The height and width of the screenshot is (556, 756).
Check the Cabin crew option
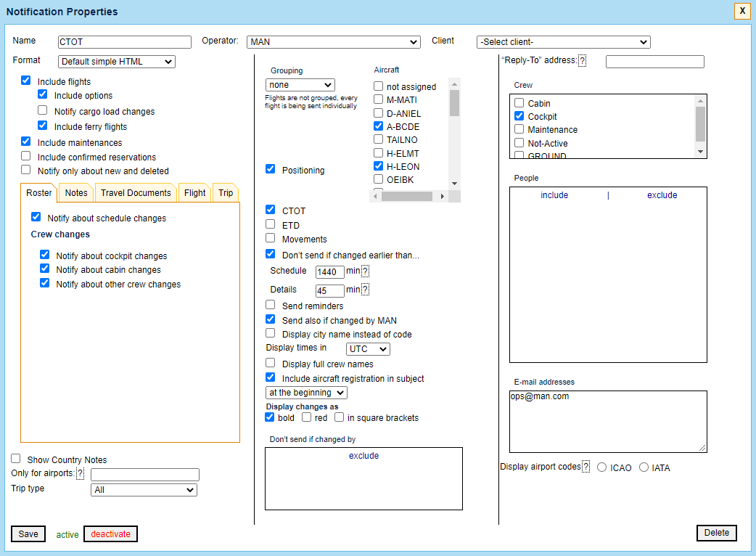519,103
